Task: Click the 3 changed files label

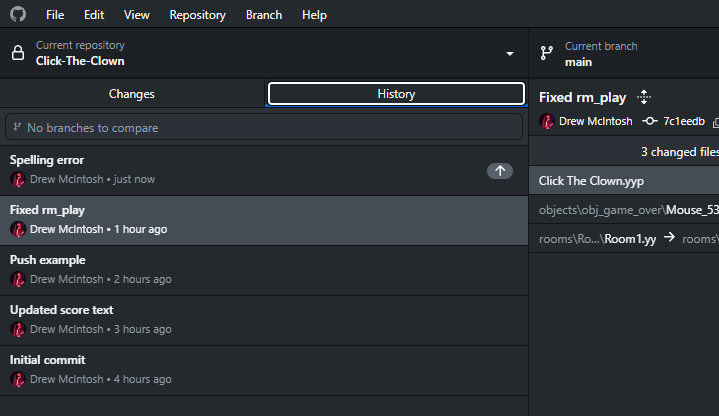Action: [x=680, y=152]
